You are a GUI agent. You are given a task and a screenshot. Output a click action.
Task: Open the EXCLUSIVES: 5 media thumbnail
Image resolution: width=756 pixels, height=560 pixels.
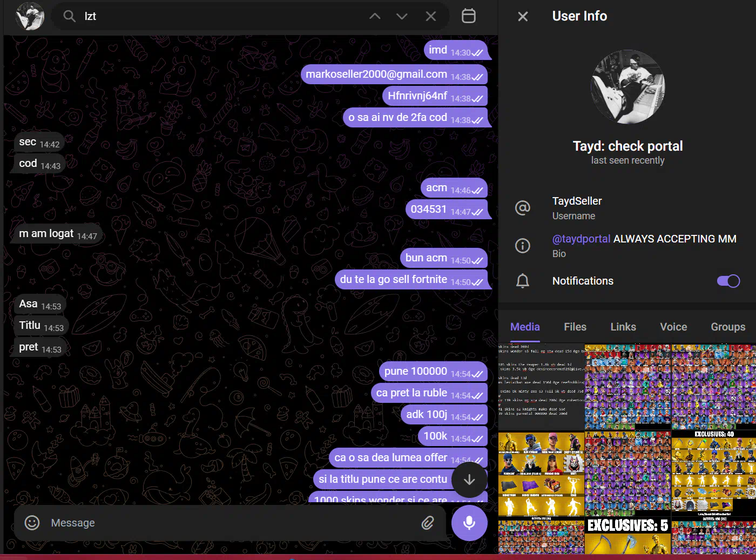628,536
